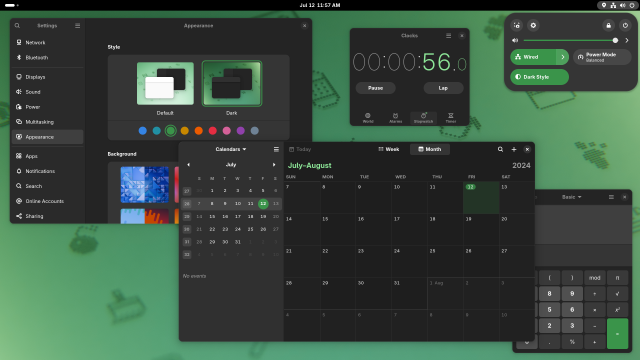Screen dimensions: 640x360
Task: Toggle Power Mode Balanced button
Action: 602,57
